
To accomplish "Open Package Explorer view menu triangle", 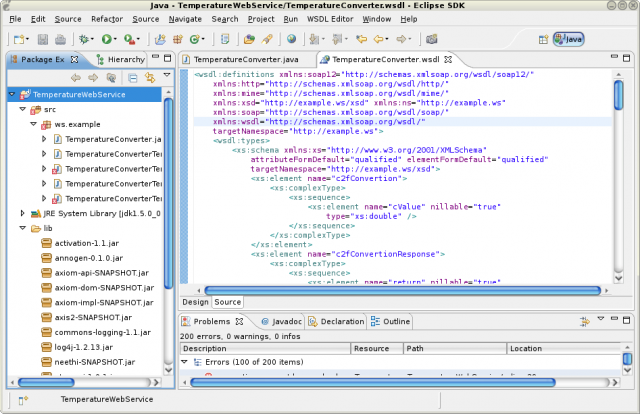I will [x=167, y=75].
